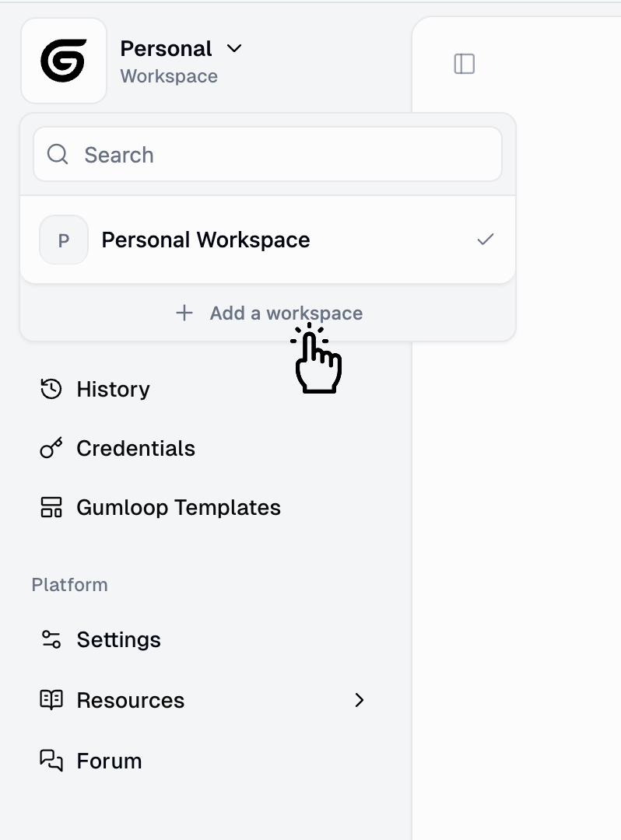621x840 pixels.
Task: Open Settings via the sliders icon
Action: click(51, 639)
